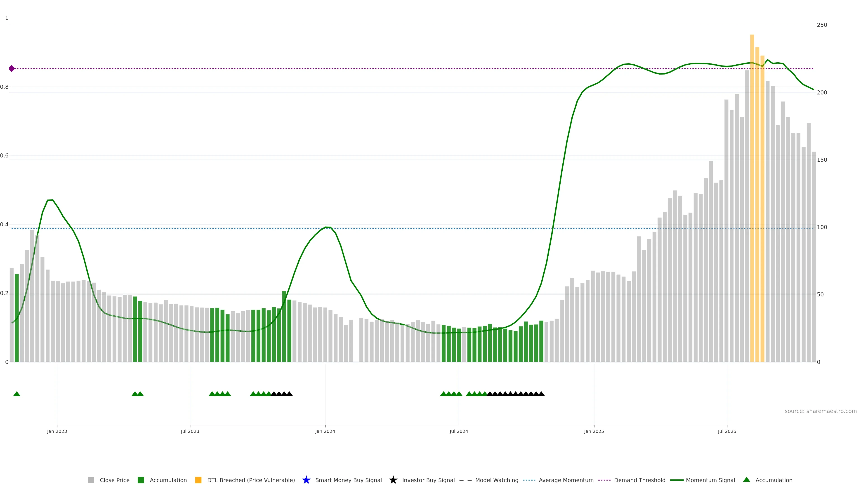The width and height of the screenshot is (868, 488).
Task: Click the Jan 2023 axis label
Action: [57, 431]
